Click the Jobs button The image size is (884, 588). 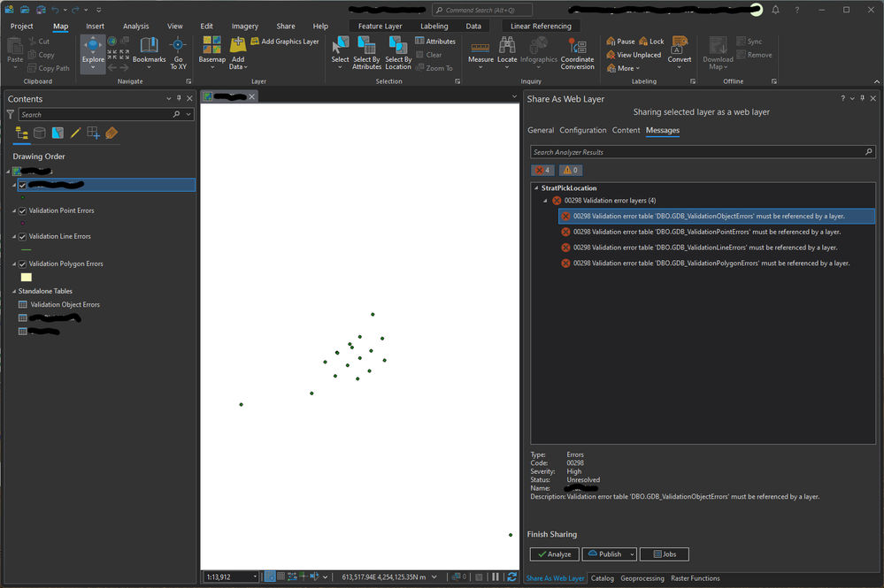click(x=663, y=554)
